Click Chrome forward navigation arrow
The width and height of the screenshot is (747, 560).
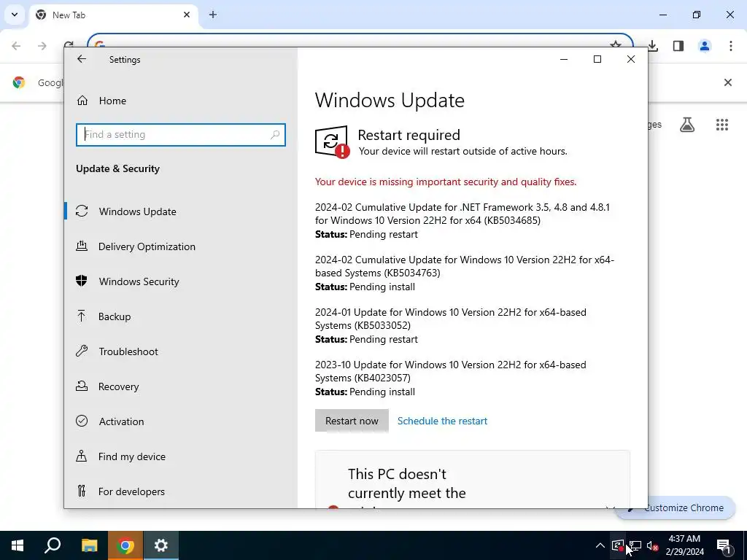click(42, 46)
